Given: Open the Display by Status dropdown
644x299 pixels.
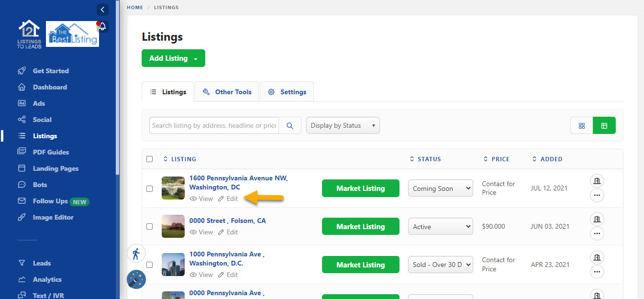Looking at the screenshot, I should [343, 125].
